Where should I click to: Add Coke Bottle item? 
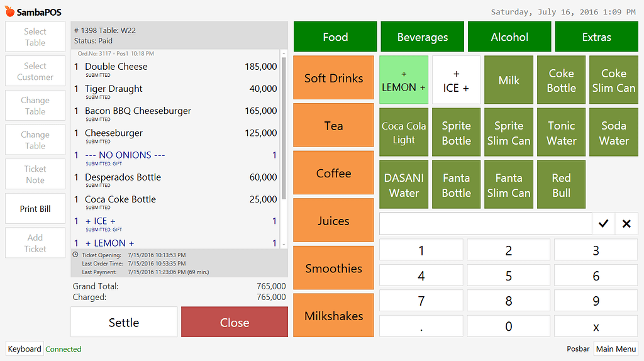562,80
